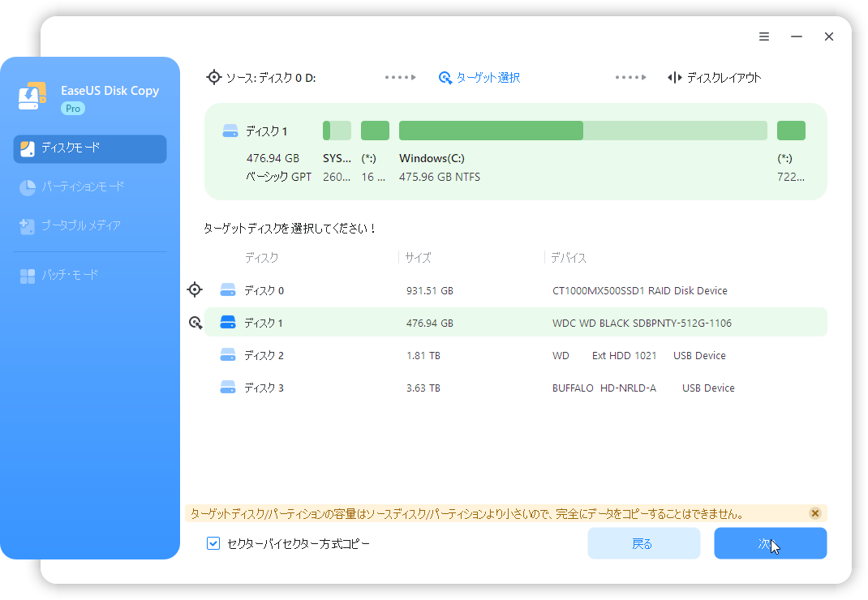Image resolution: width=868 pixels, height=600 pixels.
Task: Click the Windows(C:) partition usage bar
Action: [583, 131]
